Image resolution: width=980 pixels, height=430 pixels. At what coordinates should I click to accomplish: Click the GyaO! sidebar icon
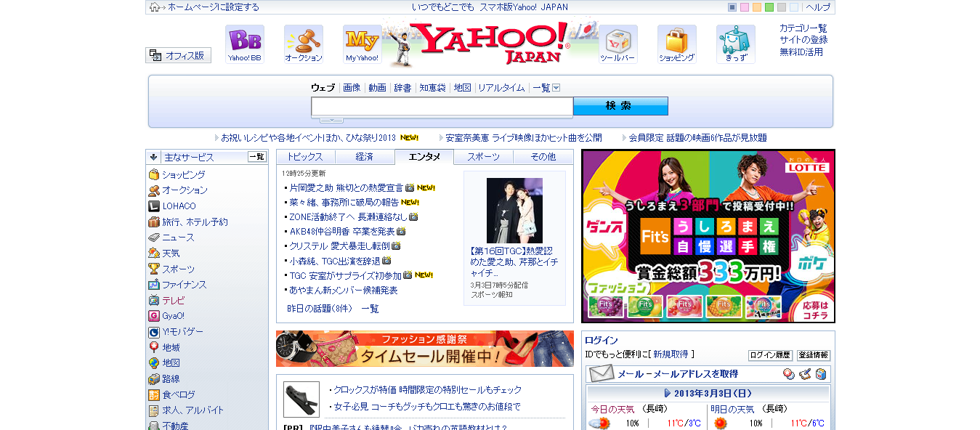[x=154, y=316]
